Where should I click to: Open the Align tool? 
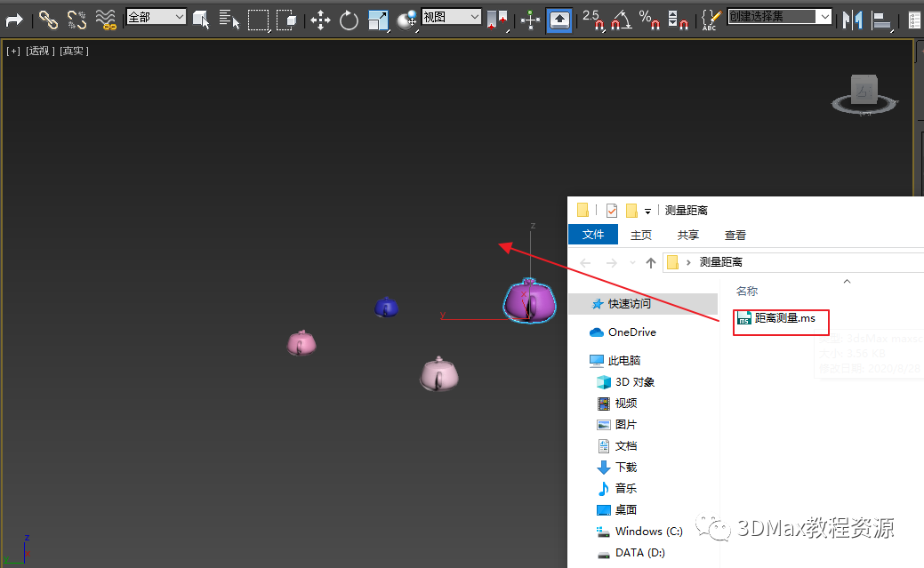[x=882, y=18]
